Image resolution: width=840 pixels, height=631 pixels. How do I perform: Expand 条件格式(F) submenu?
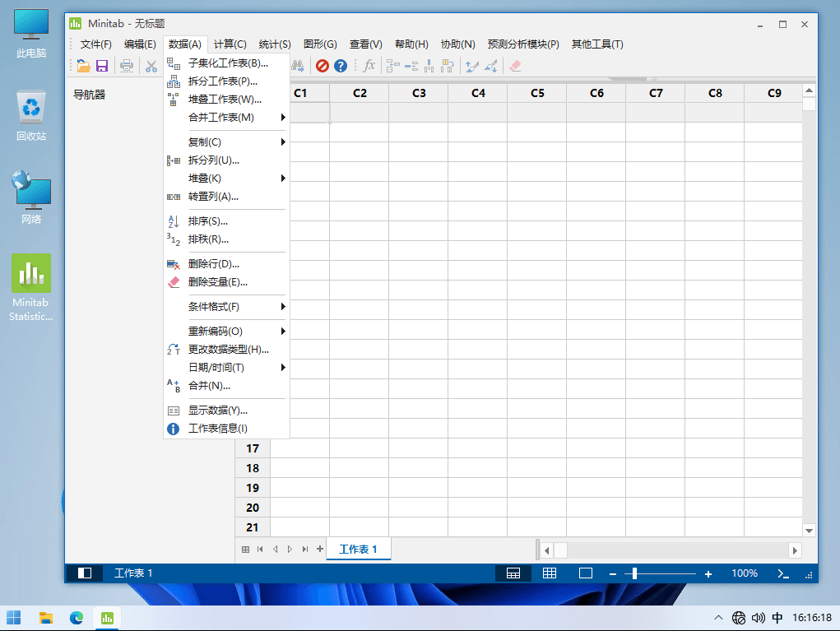226,307
